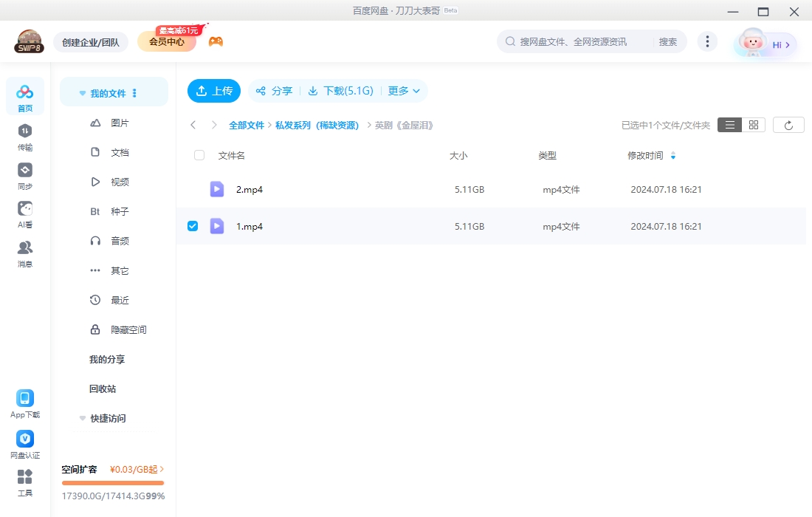The height and width of the screenshot is (517, 812).
Task: Switch to grid view layout
Action: (752, 124)
